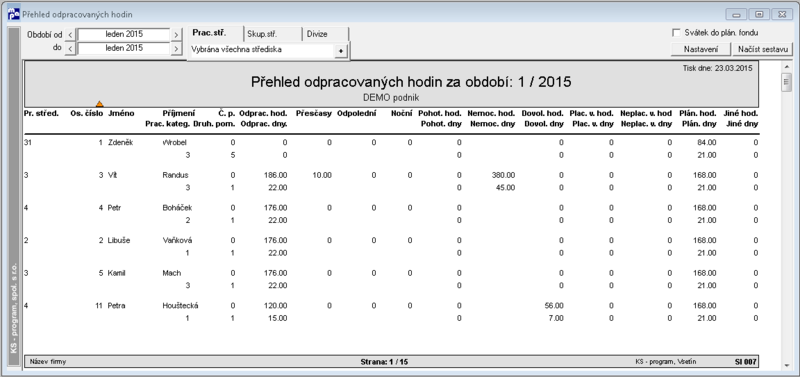Click the Dovol. hod. column header
This screenshot has height=377, width=800.
(x=542, y=113)
